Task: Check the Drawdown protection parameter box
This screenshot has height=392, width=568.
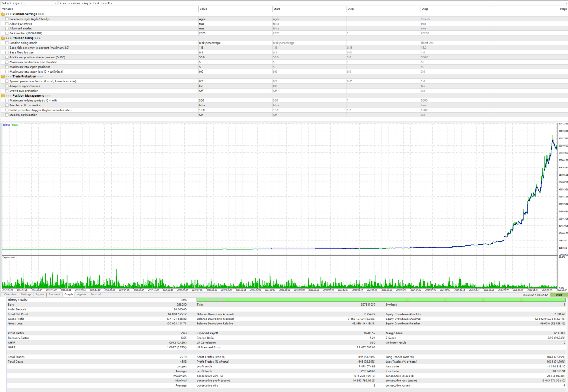Action: click(7, 91)
